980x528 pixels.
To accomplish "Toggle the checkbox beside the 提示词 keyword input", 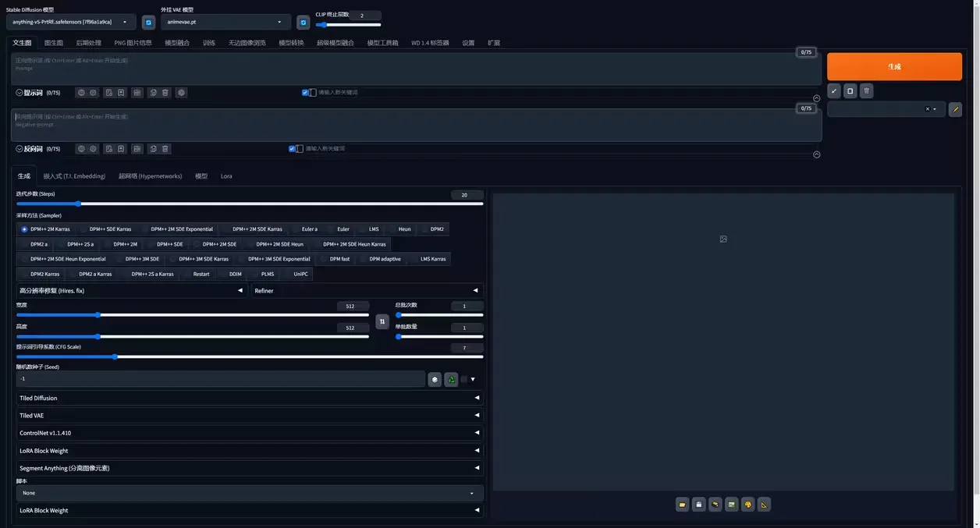I will 306,93.
